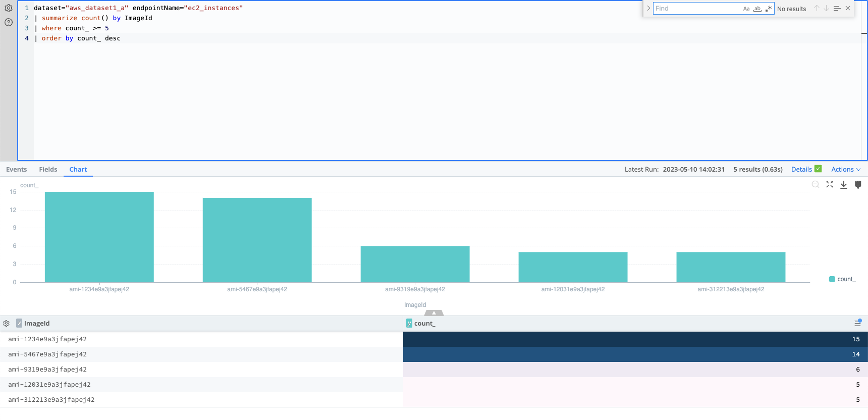Click the bar for ami-12031e9a3jfapej42
This screenshot has width=868, height=420.
tap(573, 267)
